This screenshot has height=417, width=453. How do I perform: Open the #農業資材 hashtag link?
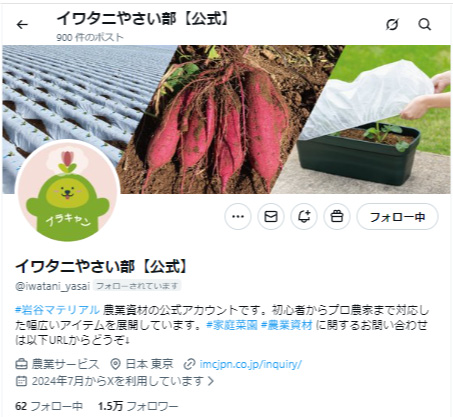tap(287, 325)
